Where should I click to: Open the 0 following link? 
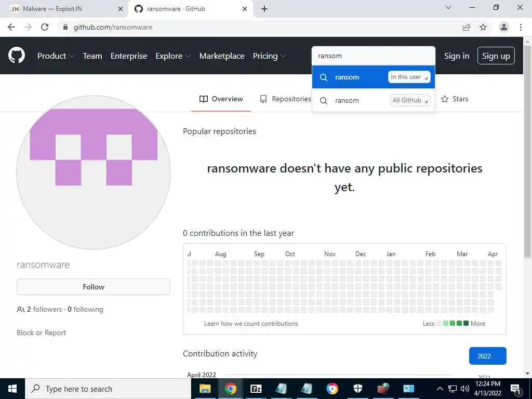point(85,309)
